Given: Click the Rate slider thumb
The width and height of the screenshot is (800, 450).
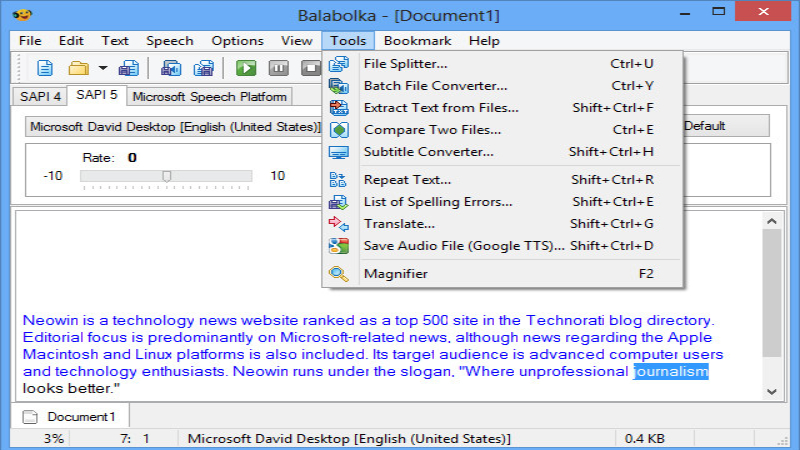Looking at the screenshot, I should 167,176.
